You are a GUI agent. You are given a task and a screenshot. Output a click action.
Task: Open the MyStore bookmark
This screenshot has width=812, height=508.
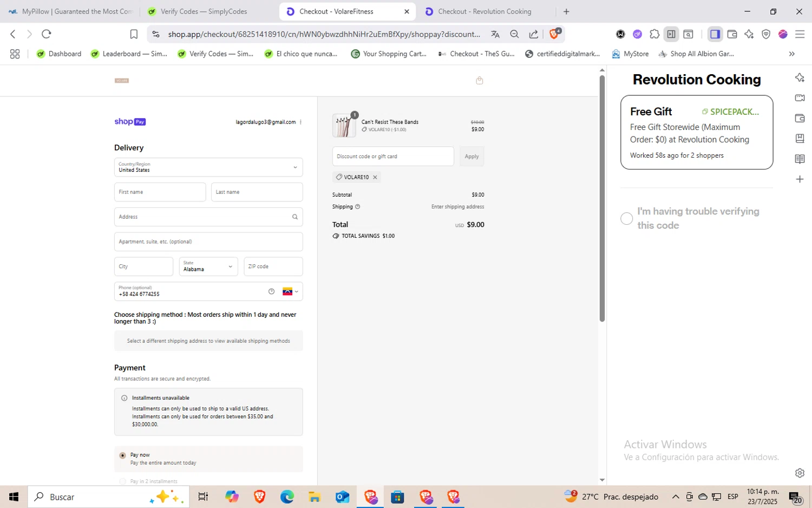[x=631, y=54]
